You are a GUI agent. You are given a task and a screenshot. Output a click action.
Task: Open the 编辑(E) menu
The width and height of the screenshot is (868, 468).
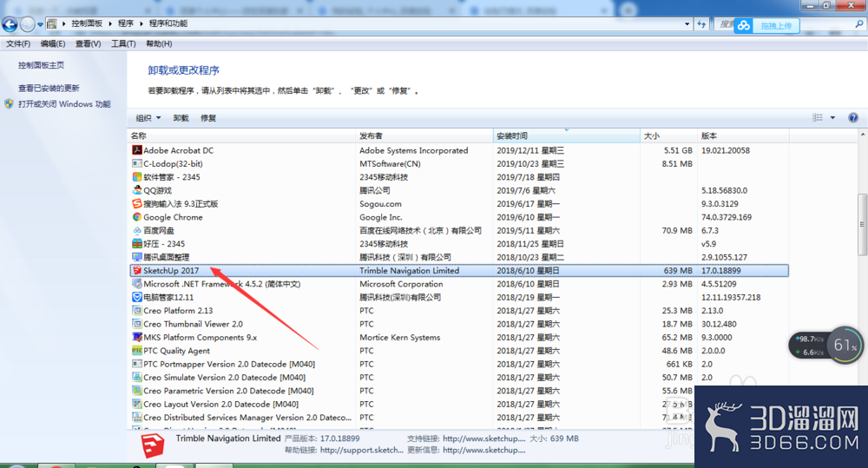click(x=53, y=43)
